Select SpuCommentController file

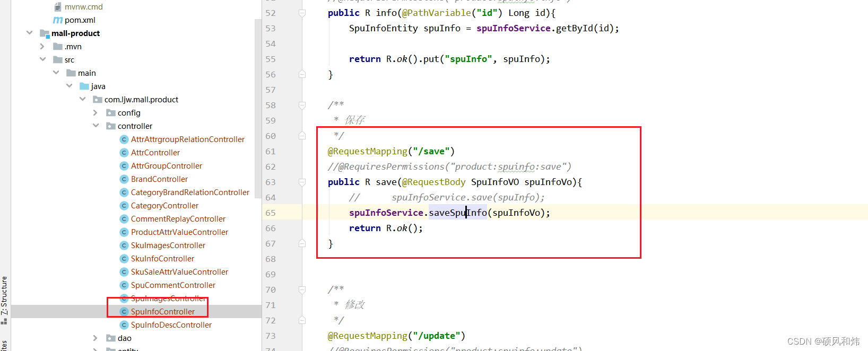click(173, 285)
